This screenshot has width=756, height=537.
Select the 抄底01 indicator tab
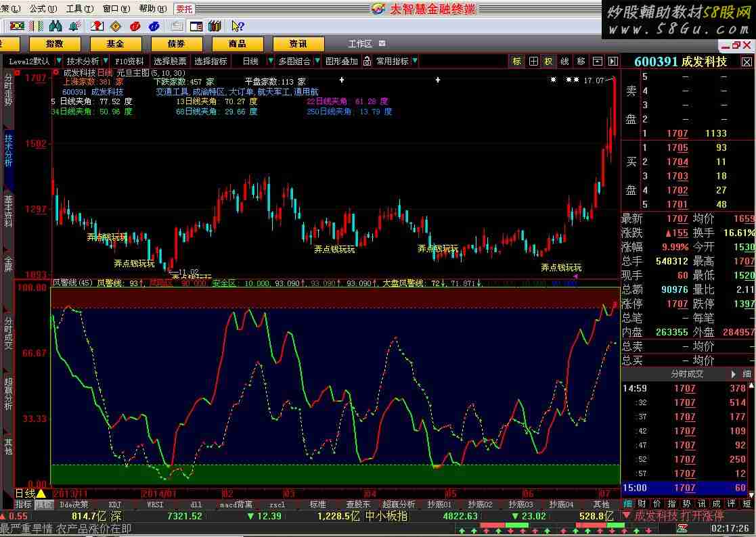(440, 505)
